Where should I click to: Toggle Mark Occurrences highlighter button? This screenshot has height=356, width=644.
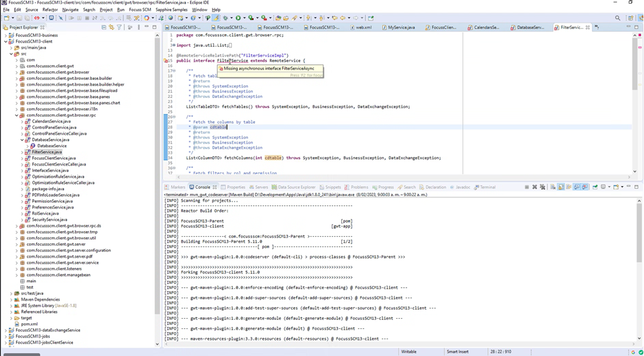tap(216, 18)
